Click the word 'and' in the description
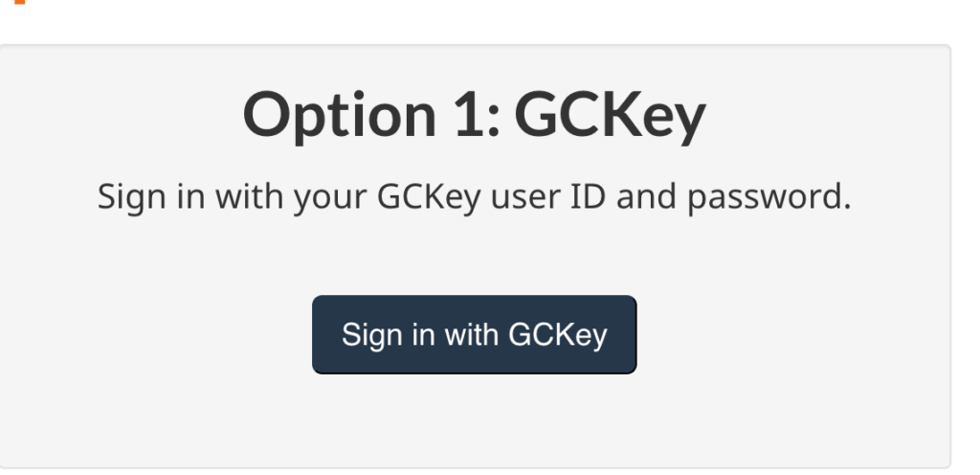Screen dimensions: 980x475 coord(646,196)
